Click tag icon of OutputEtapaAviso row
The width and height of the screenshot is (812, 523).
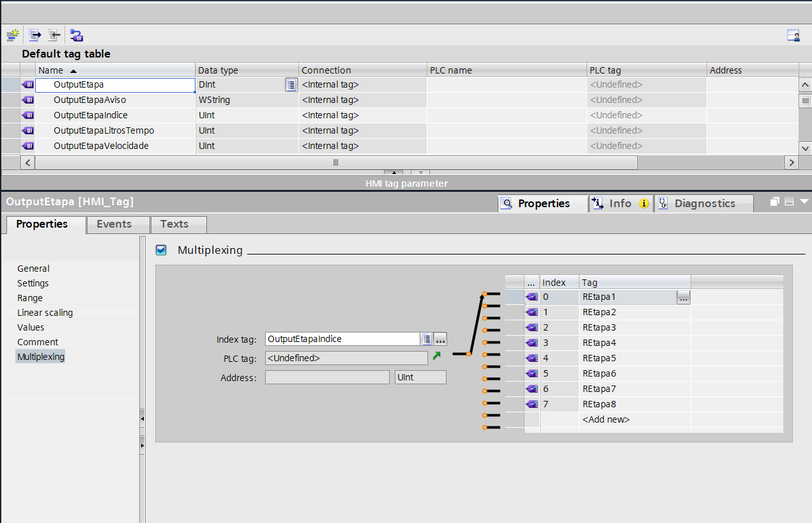coord(28,100)
